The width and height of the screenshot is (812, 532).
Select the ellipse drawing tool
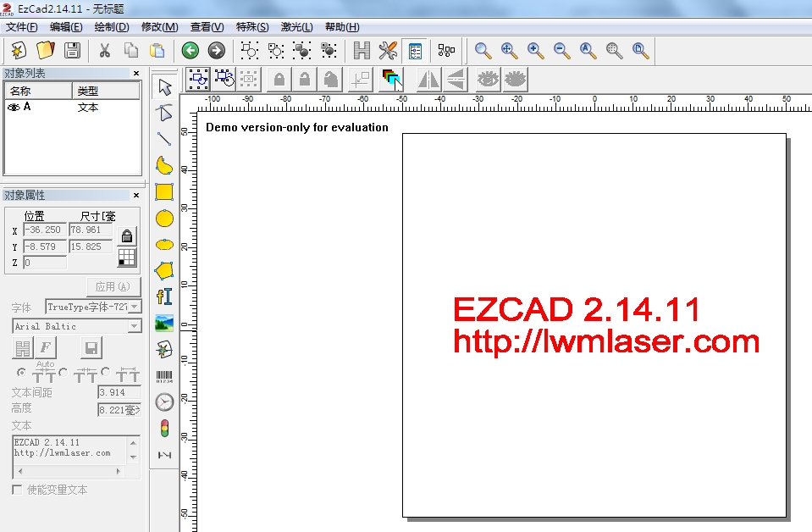click(x=164, y=245)
